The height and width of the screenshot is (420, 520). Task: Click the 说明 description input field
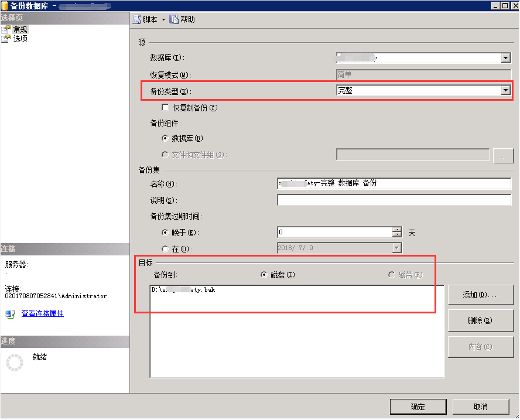(394, 200)
